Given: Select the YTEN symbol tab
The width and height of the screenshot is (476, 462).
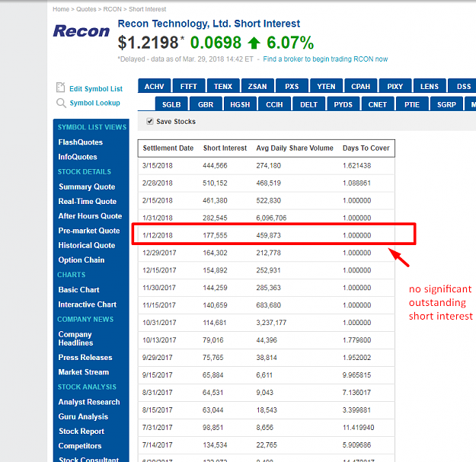Looking at the screenshot, I should [x=326, y=86].
